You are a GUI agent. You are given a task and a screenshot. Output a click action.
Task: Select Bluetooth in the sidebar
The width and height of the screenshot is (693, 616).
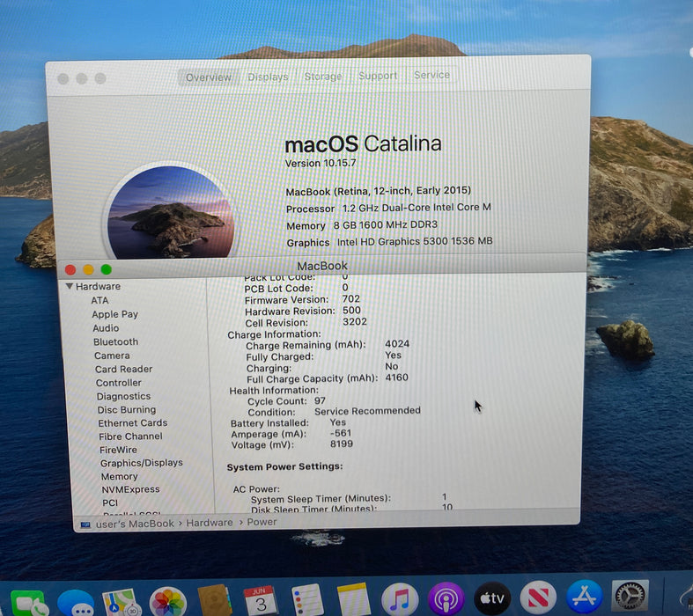(116, 341)
